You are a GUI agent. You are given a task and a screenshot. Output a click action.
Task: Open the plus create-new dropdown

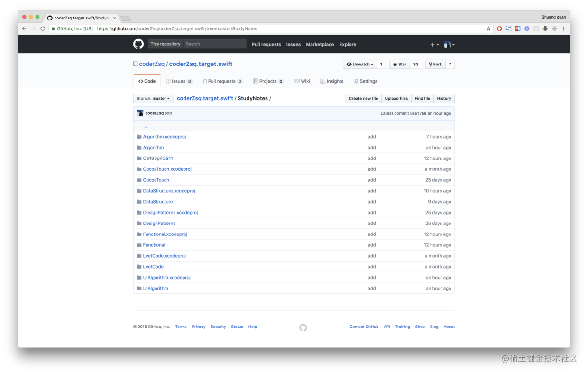coord(434,45)
